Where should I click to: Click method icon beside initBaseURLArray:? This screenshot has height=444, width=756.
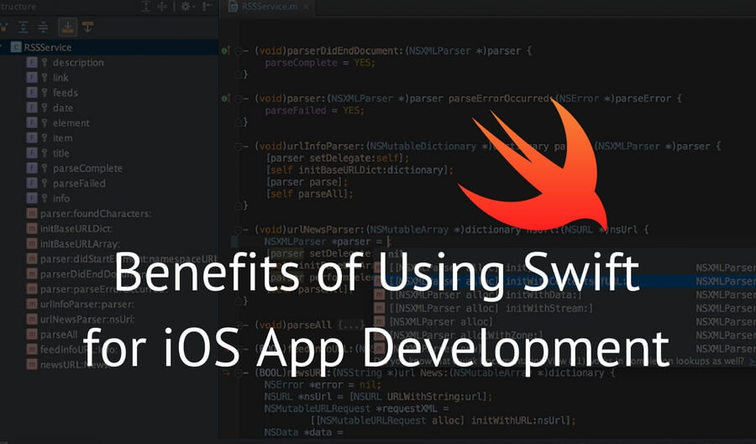coord(32,244)
